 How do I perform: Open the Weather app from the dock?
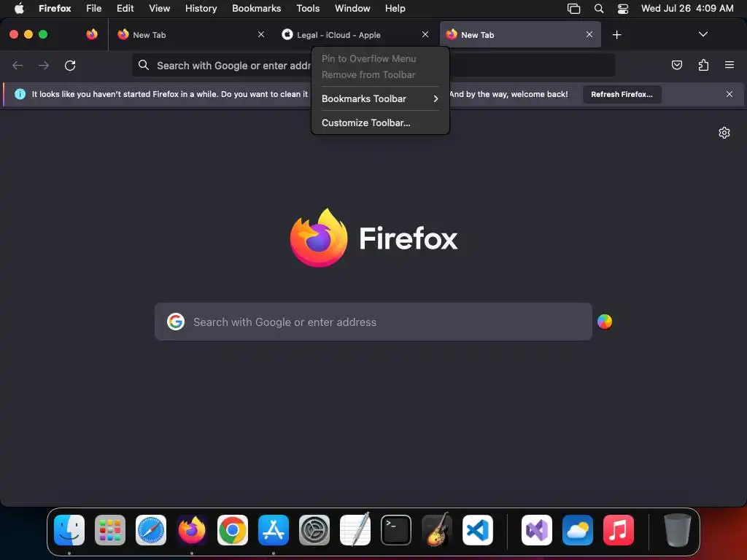578,530
